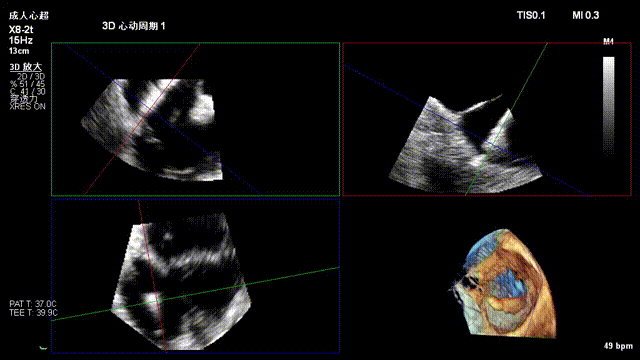This screenshot has height=360, width=640.
Task: Click the grayscale brightness bar
Action: [609, 105]
